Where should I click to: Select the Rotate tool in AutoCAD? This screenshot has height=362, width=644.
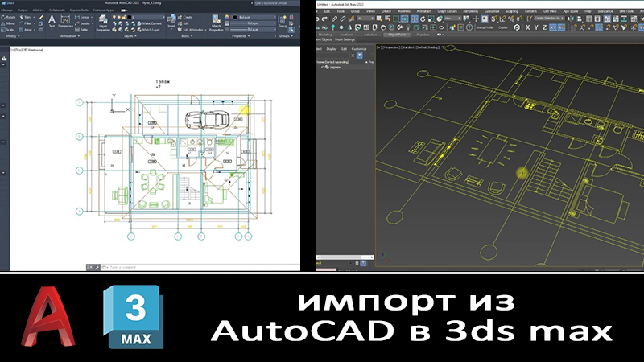point(8,17)
